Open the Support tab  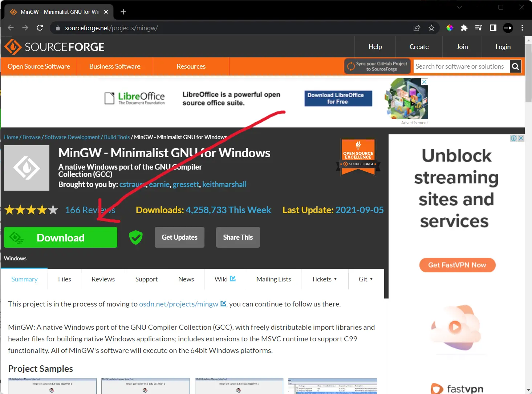click(146, 279)
